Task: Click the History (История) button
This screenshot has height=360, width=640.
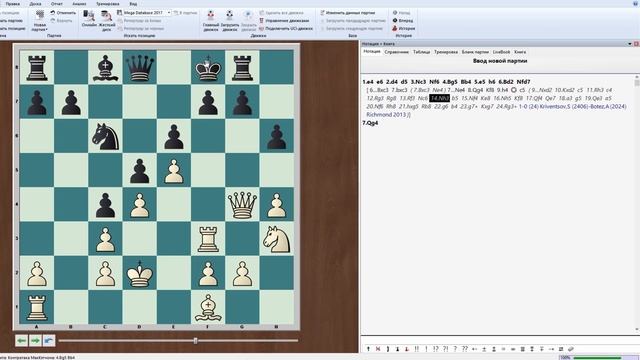Action: click(x=404, y=29)
